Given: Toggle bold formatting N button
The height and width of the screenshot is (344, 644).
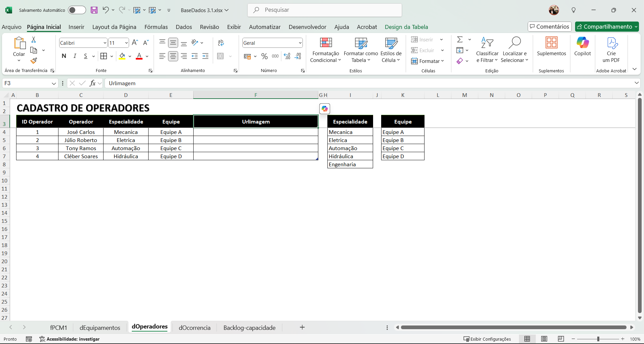Looking at the screenshot, I should click(64, 56).
